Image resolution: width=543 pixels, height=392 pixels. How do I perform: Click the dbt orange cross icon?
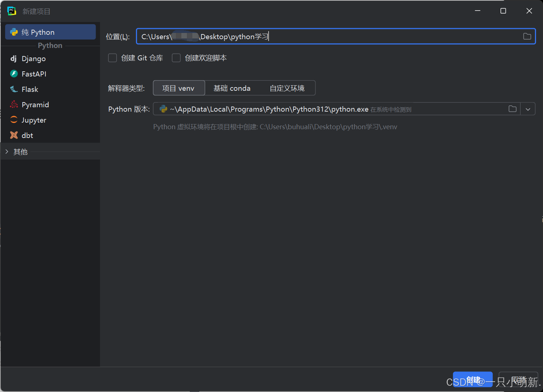pyautogui.click(x=14, y=135)
